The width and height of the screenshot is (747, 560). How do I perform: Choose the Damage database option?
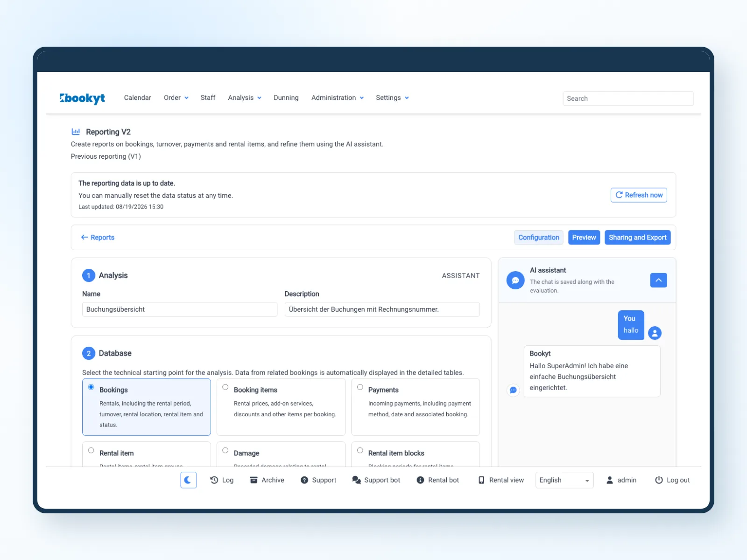(281, 454)
